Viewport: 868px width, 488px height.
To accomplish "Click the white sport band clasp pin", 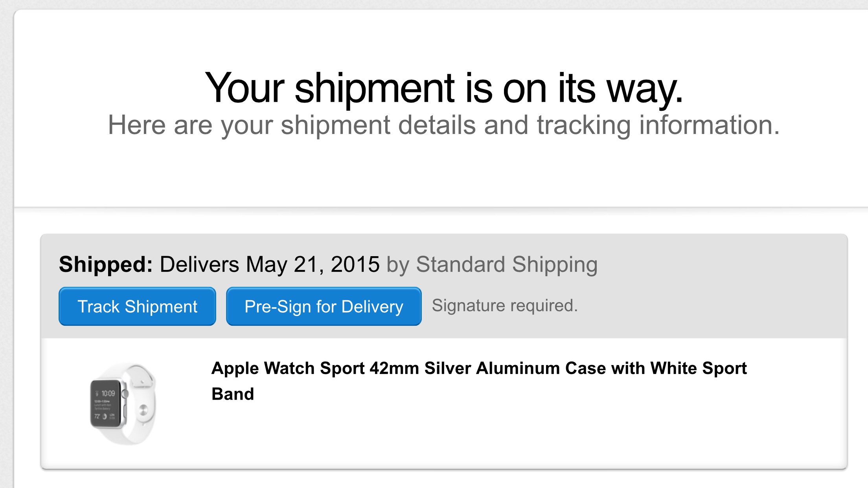I will tap(143, 410).
